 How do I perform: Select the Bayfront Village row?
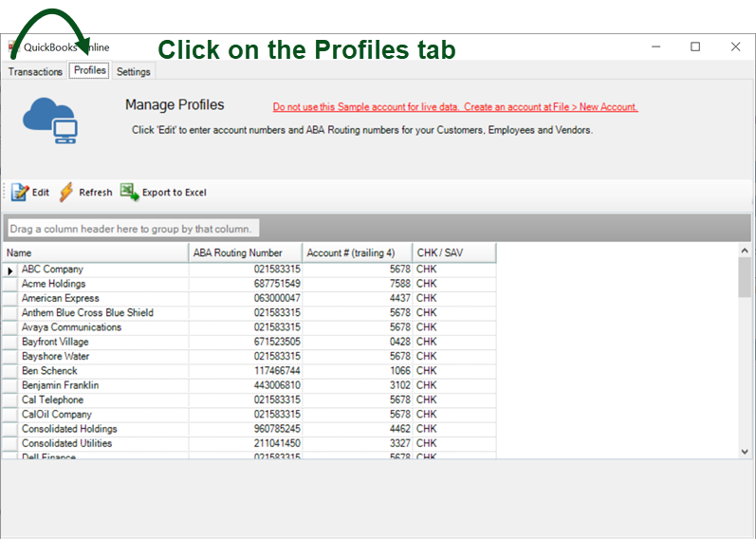[x=249, y=342]
